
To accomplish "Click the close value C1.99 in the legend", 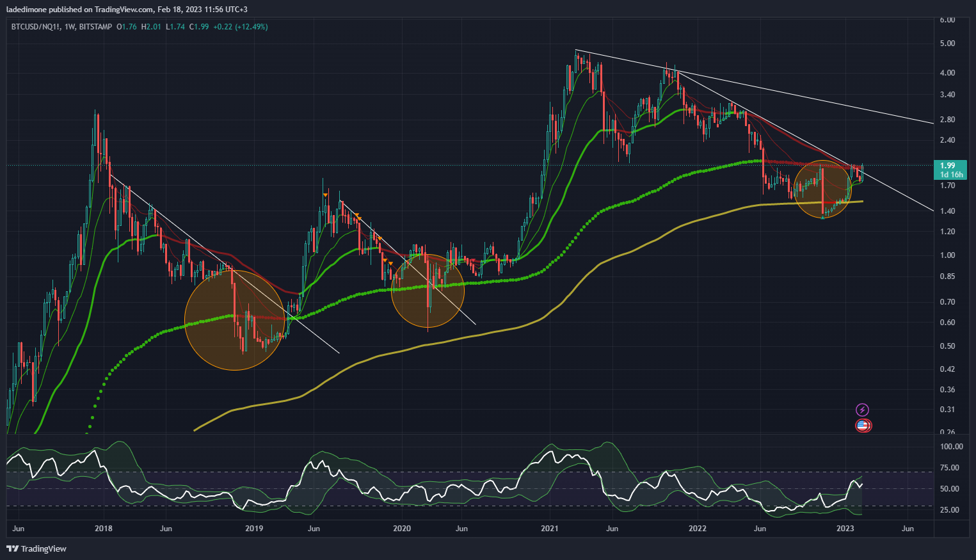I will pos(199,27).
